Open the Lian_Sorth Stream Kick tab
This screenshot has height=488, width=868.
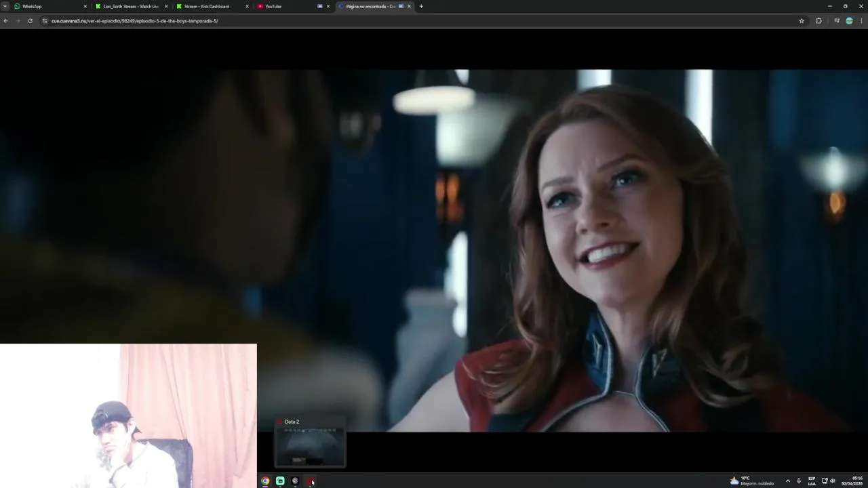[132, 6]
